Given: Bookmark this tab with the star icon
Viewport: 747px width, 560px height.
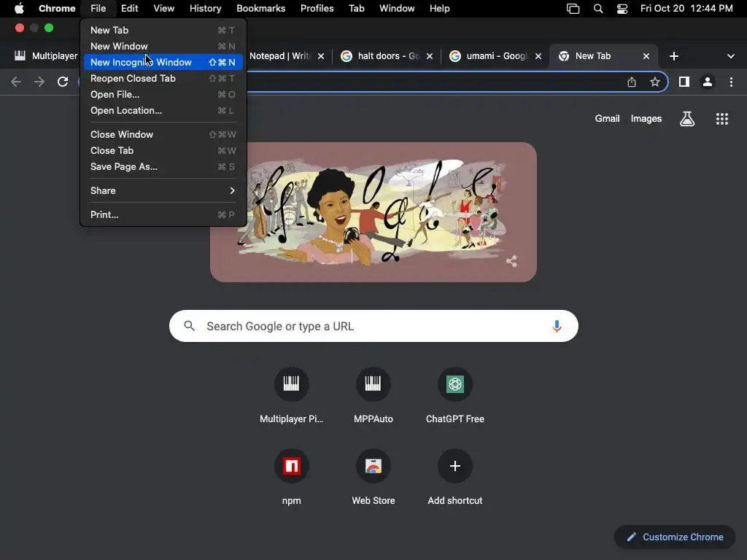Looking at the screenshot, I should (655, 82).
